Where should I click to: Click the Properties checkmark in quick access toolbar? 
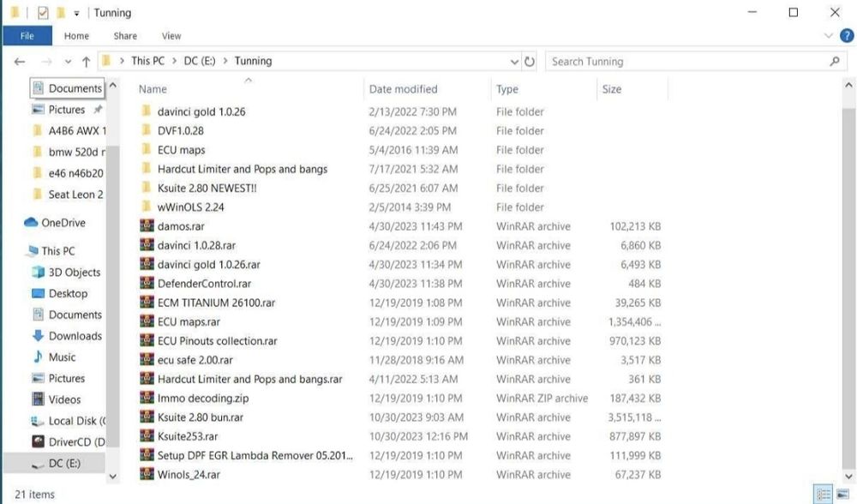click(x=43, y=13)
